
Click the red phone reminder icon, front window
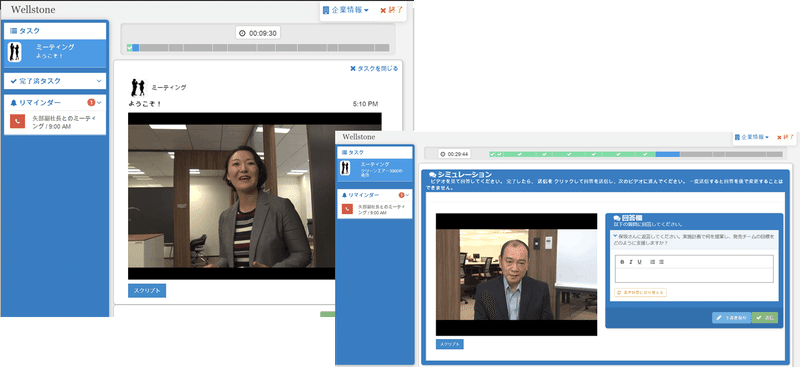pyautogui.click(x=347, y=209)
